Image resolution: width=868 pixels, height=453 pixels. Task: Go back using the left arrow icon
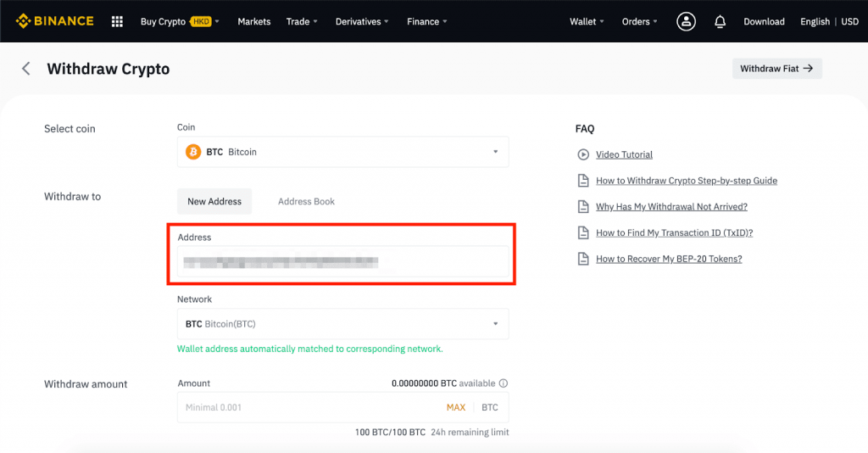(x=26, y=69)
